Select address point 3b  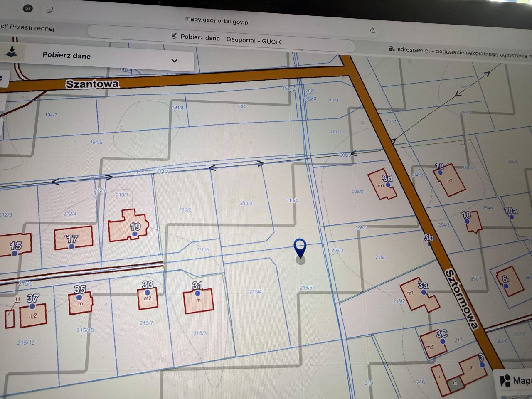tap(429, 237)
